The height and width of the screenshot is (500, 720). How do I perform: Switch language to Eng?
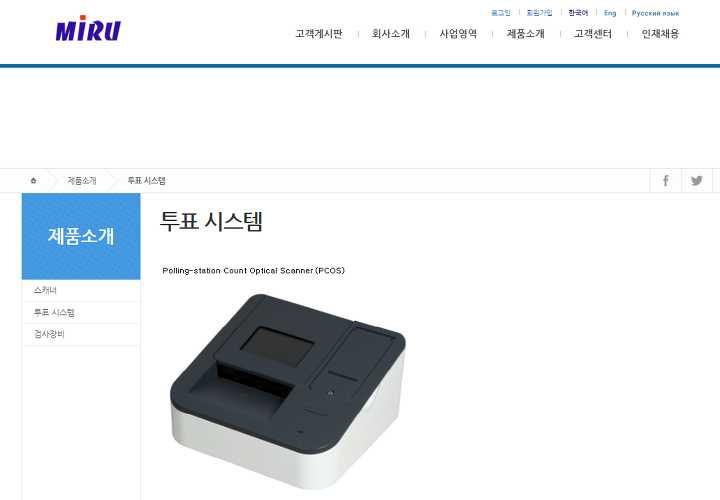coord(610,13)
